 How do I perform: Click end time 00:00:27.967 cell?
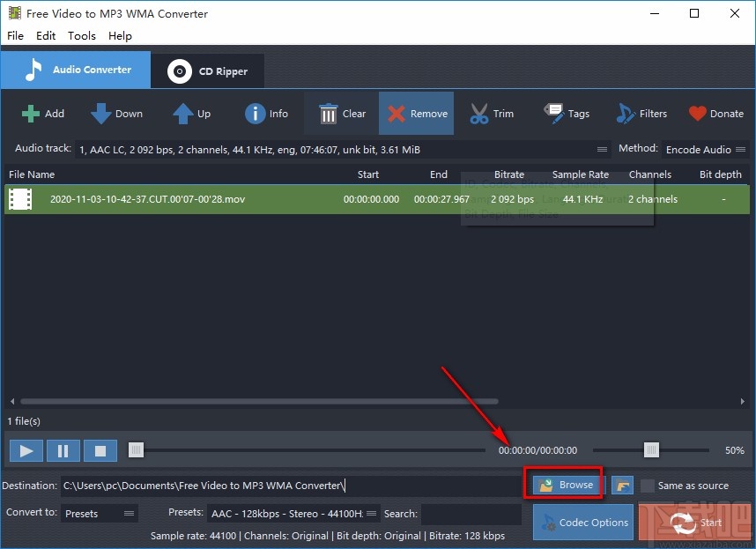point(441,199)
